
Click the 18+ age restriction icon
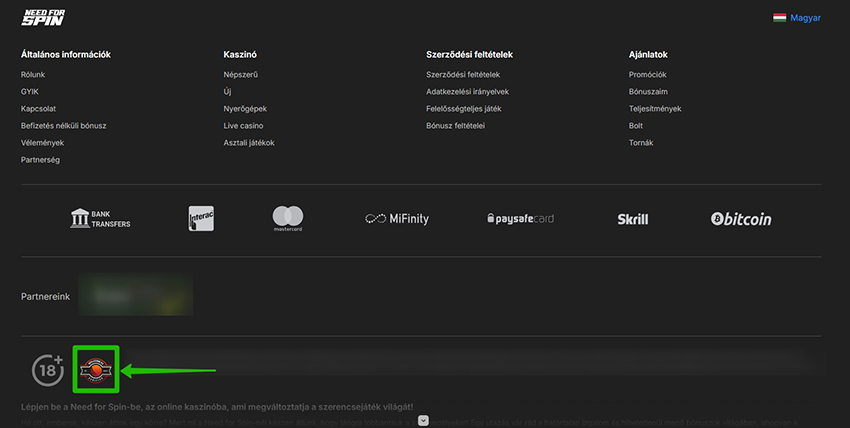pyautogui.click(x=47, y=370)
